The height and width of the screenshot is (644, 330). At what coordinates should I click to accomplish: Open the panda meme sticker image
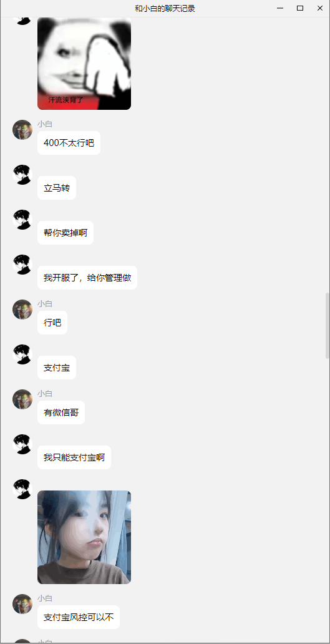(84, 64)
